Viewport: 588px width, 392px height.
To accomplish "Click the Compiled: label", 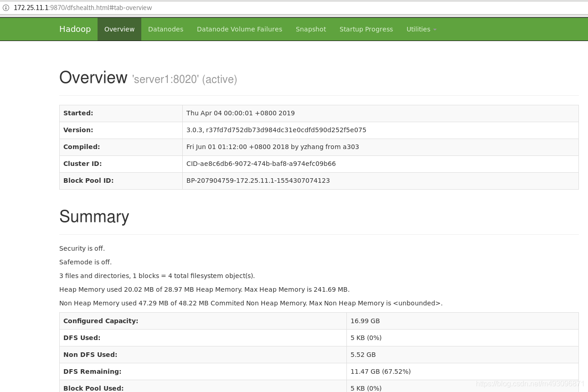I will click(x=82, y=147).
